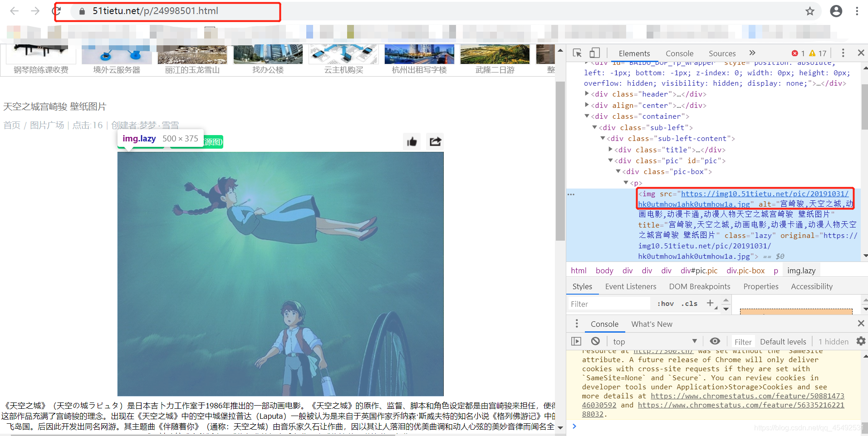Close the DevTools panel

861,53
